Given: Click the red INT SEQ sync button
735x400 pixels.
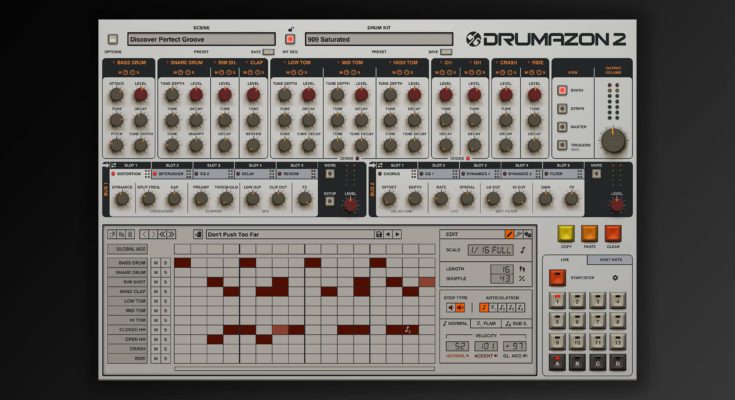Looking at the screenshot, I should pos(291,40).
